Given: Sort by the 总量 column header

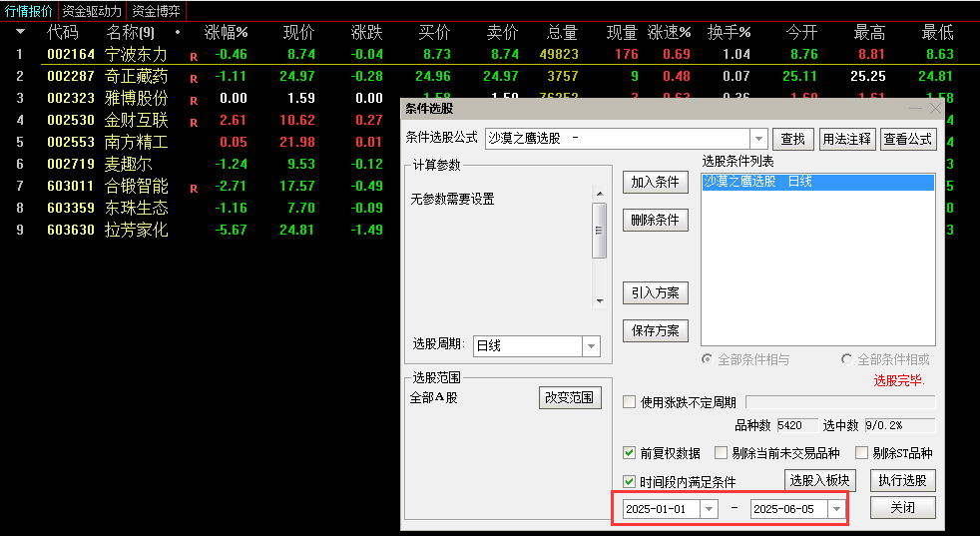Looking at the screenshot, I should (x=562, y=32).
